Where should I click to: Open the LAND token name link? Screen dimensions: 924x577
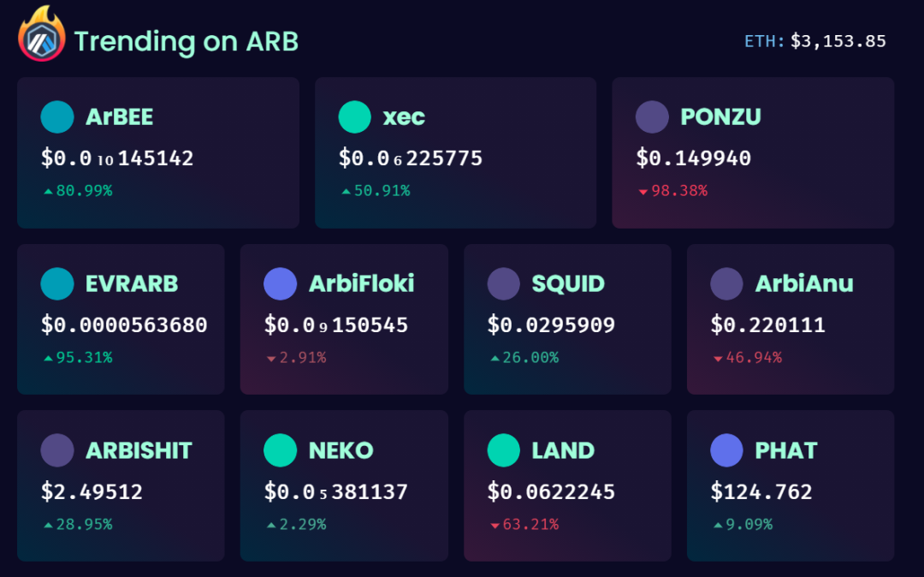[563, 451]
